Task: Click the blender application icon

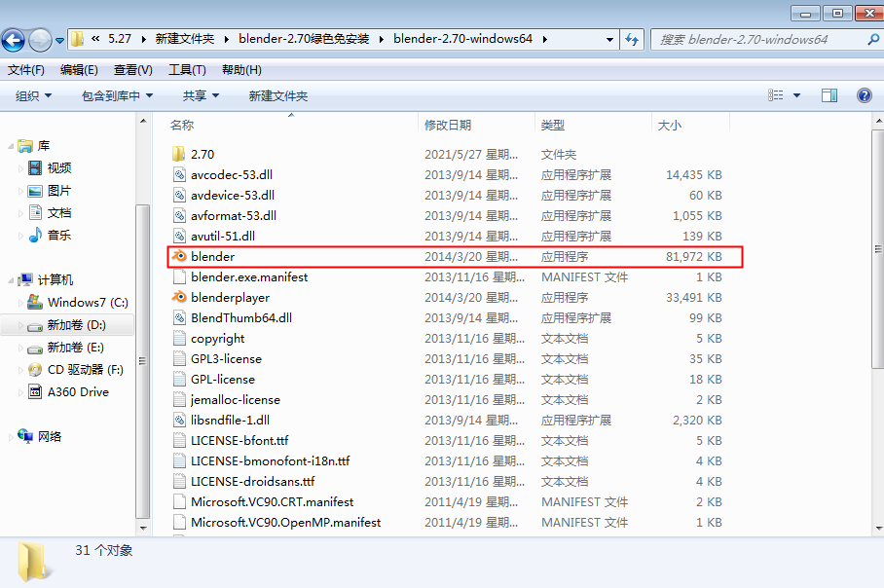Action: click(x=179, y=257)
